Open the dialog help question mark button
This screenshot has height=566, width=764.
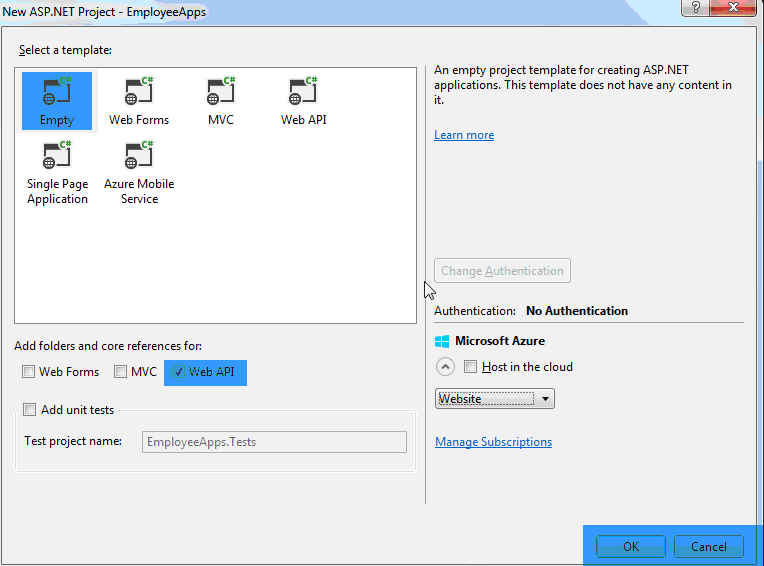coord(695,8)
